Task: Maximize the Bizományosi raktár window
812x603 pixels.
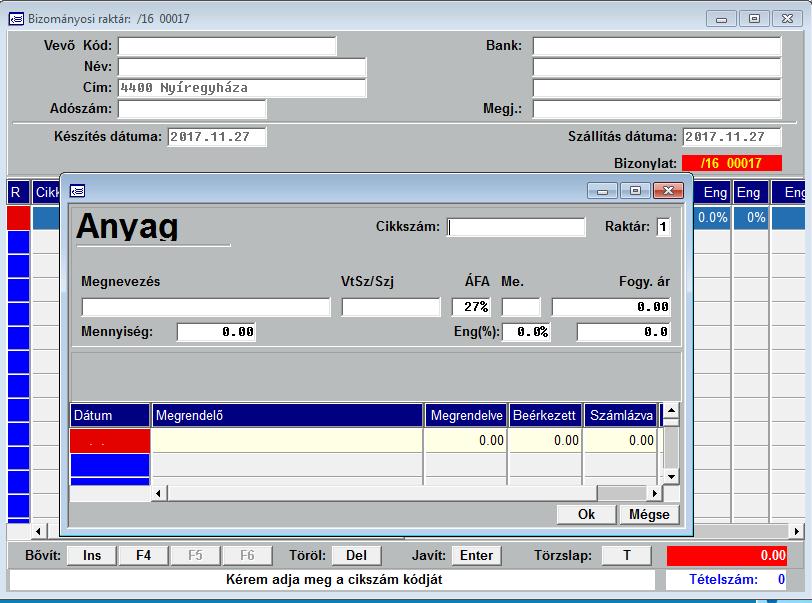Action: coord(755,19)
